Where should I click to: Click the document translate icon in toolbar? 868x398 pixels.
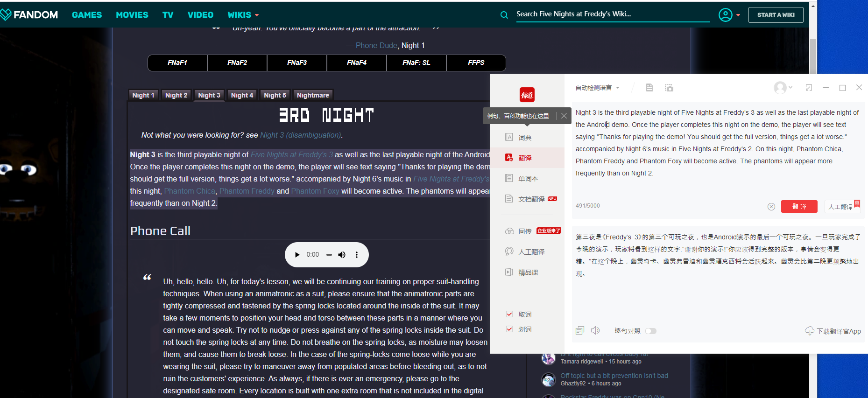[649, 88]
